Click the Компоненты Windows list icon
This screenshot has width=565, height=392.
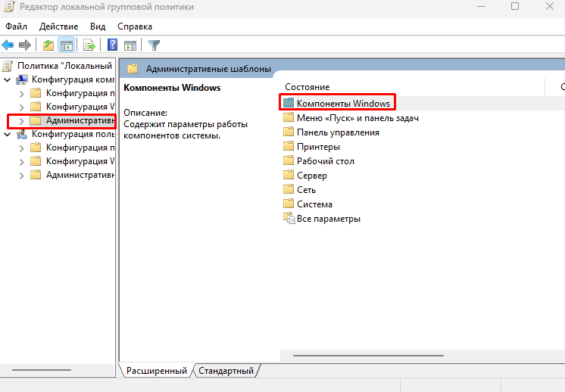[289, 103]
